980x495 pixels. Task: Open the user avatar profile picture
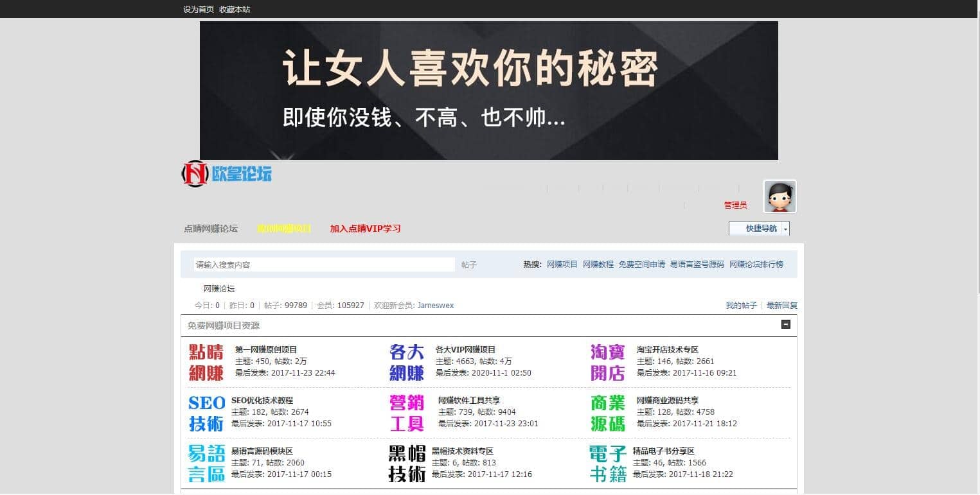pos(780,196)
